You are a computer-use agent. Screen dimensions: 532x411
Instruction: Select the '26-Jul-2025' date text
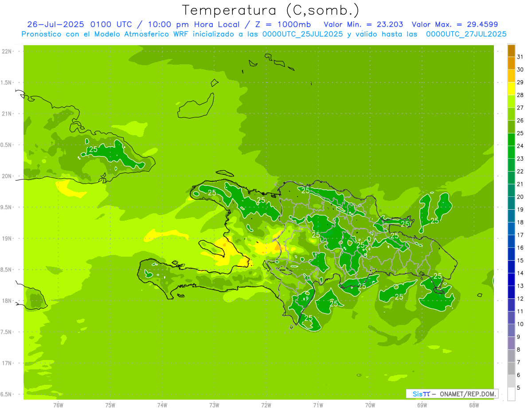pyautogui.click(x=56, y=24)
